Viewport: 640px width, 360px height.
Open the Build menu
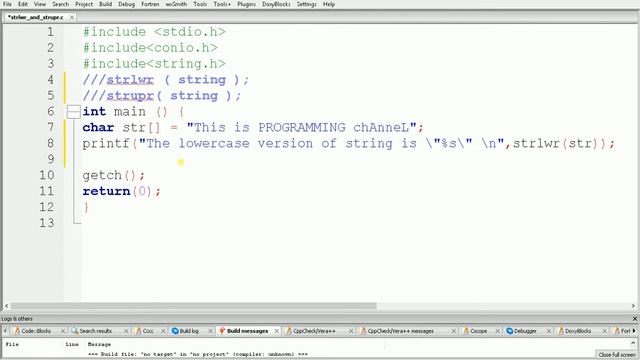tap(105, 4)
